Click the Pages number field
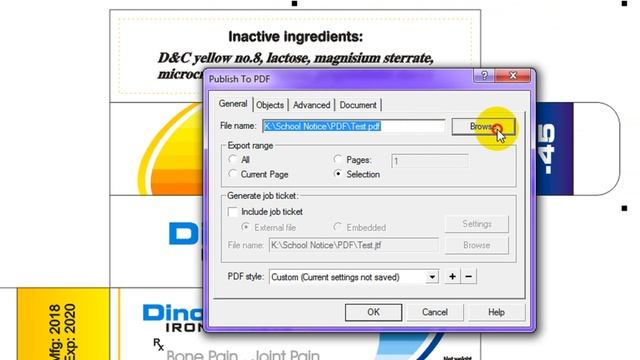 coord(429,161)
